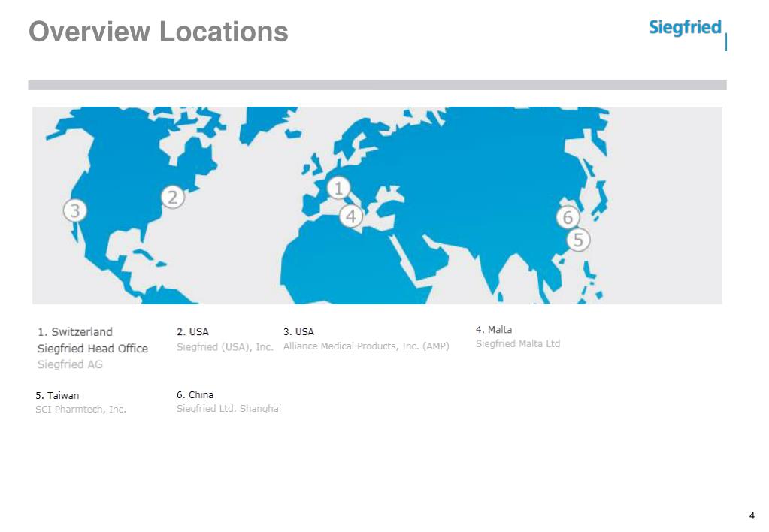The image size is (769, 532).
Task: Select the '5. Taiwan' label
Action: (x=57, y=395)
